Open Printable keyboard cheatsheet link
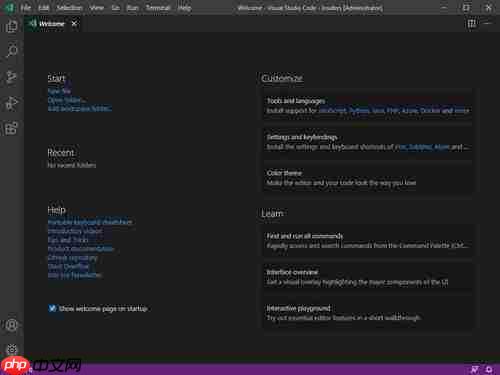Image resolution: width=500 pixels, height=375 pixels. click(90, 222)
